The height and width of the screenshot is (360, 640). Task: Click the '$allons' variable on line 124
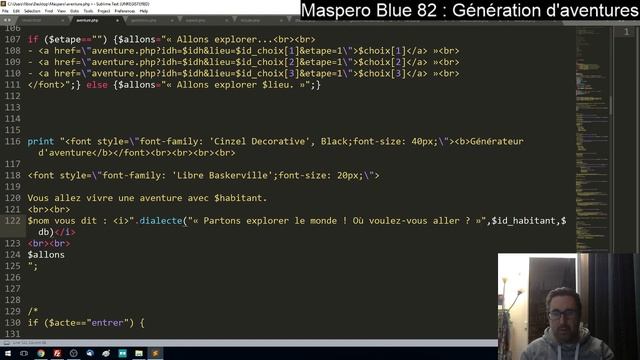[46, 255]
